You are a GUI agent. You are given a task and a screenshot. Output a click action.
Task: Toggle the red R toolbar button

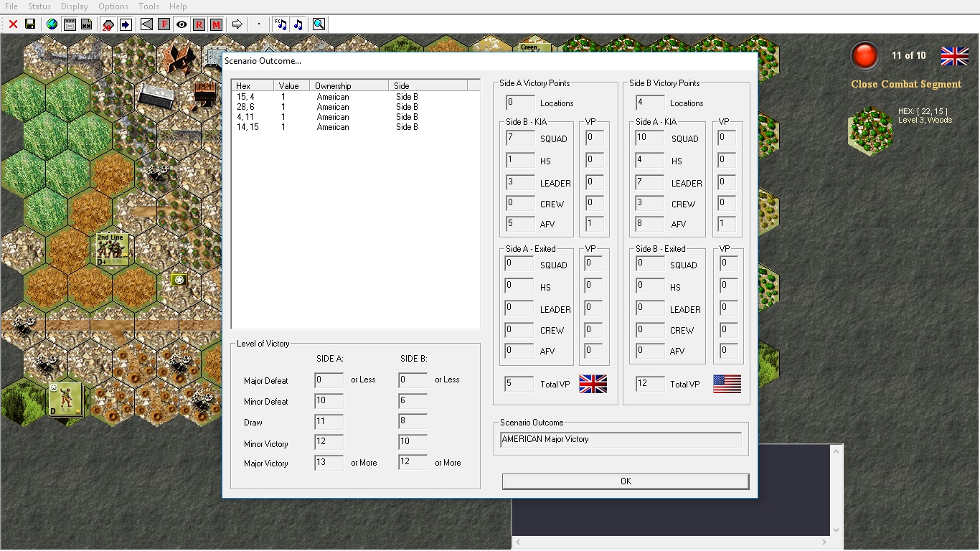point(199,24)
